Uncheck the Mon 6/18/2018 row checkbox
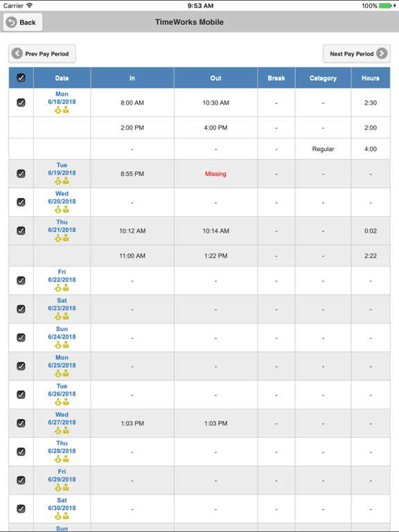The image size is (399, 532). [21, 103]
